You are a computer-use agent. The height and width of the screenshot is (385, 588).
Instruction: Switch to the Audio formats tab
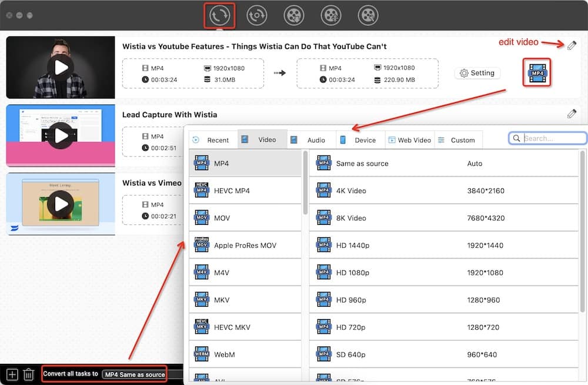(x=312, y=140)
